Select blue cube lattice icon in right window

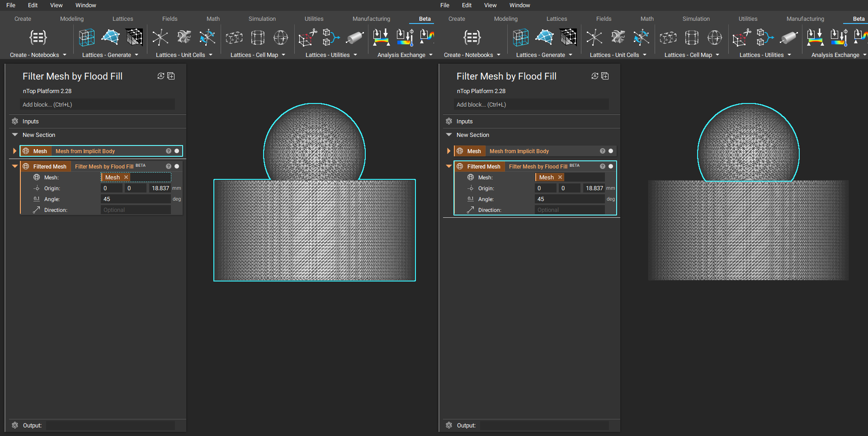pyautogui.click(x=521, y=37)
